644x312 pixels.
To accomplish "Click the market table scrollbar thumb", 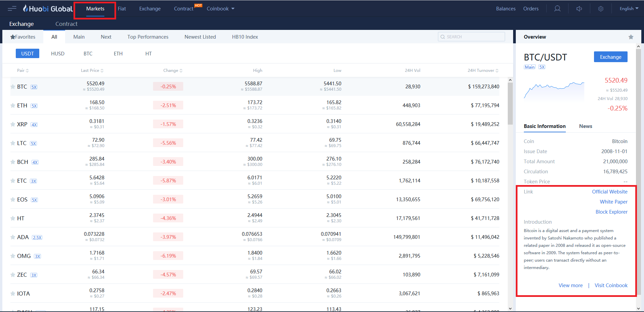I will (510, 103).
